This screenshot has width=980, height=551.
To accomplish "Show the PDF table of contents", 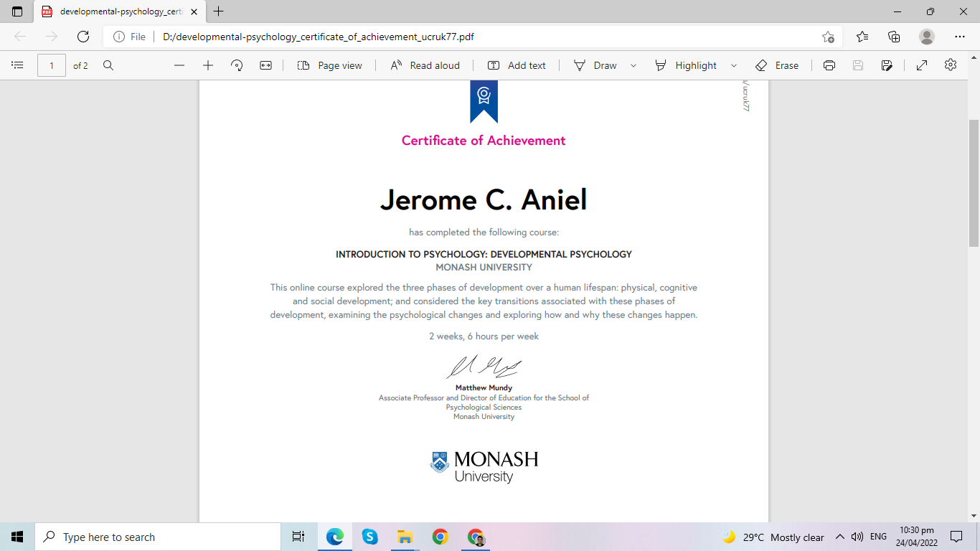I will point(18,65).
